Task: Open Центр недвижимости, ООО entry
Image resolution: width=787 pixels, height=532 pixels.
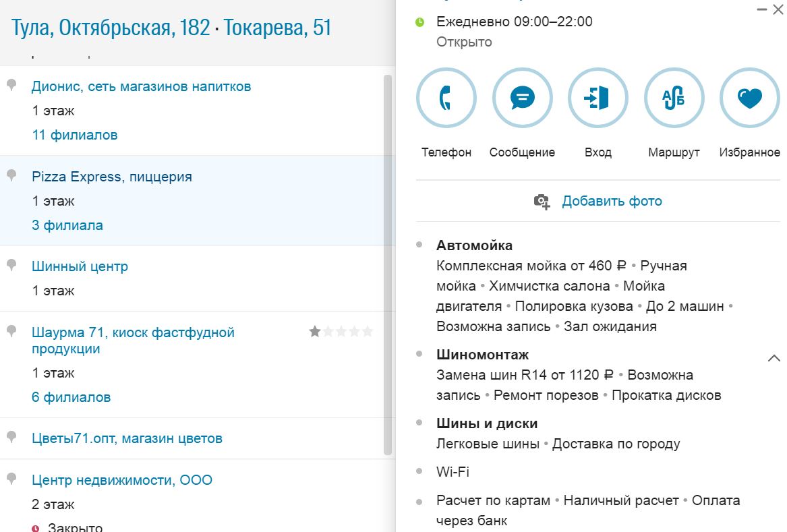Action: coord(122,480)
